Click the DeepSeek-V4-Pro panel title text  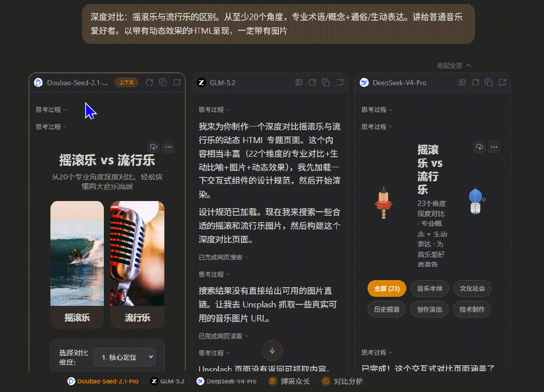coord(399,83)
